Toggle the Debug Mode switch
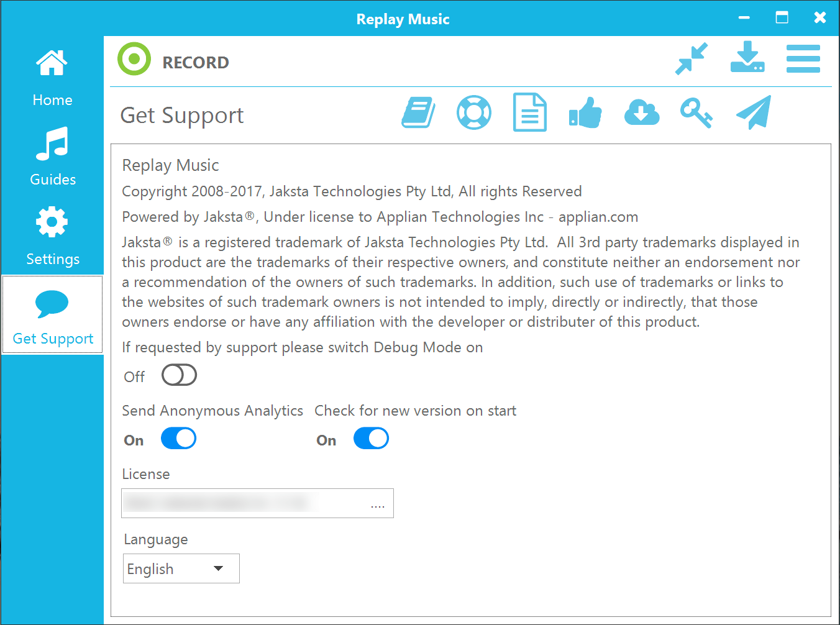Screen dimensions: 840x625 click(179, 375)
